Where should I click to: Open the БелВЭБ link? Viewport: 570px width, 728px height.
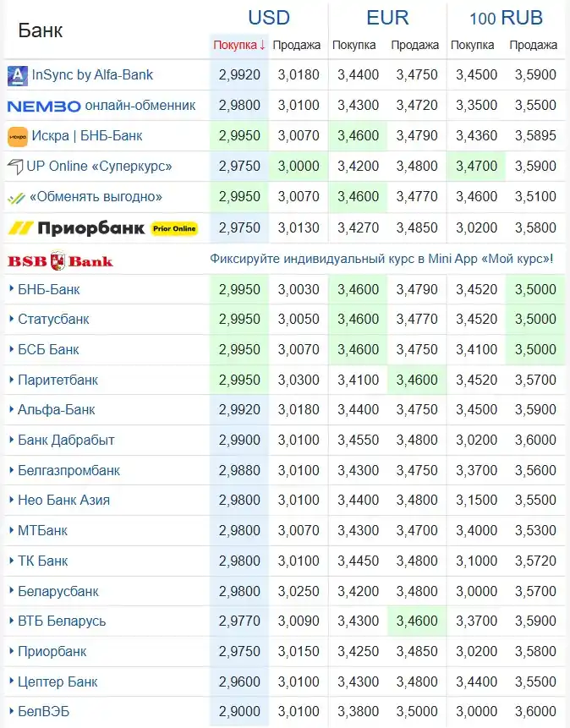coord(44,712)
